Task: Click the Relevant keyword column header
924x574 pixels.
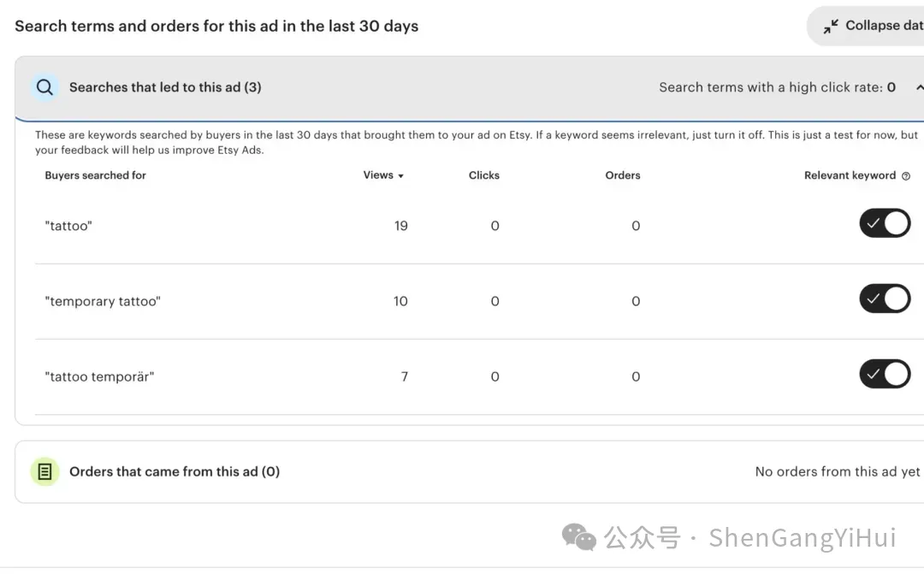Action: [850, 175]
